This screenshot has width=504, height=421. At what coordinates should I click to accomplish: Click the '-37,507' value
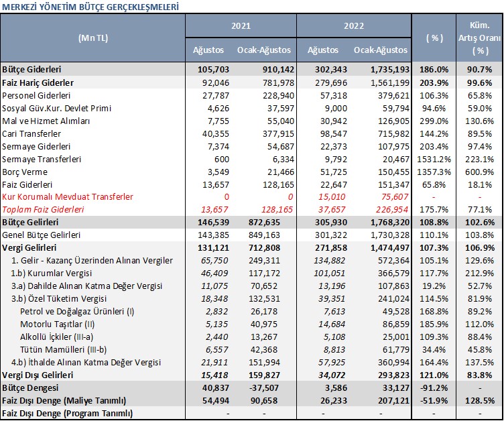click(263, 388)
